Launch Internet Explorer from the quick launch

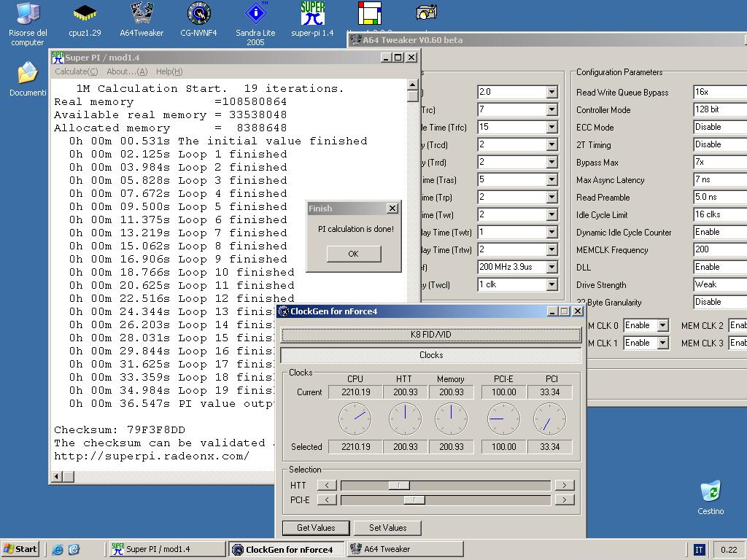coord(58,550)
